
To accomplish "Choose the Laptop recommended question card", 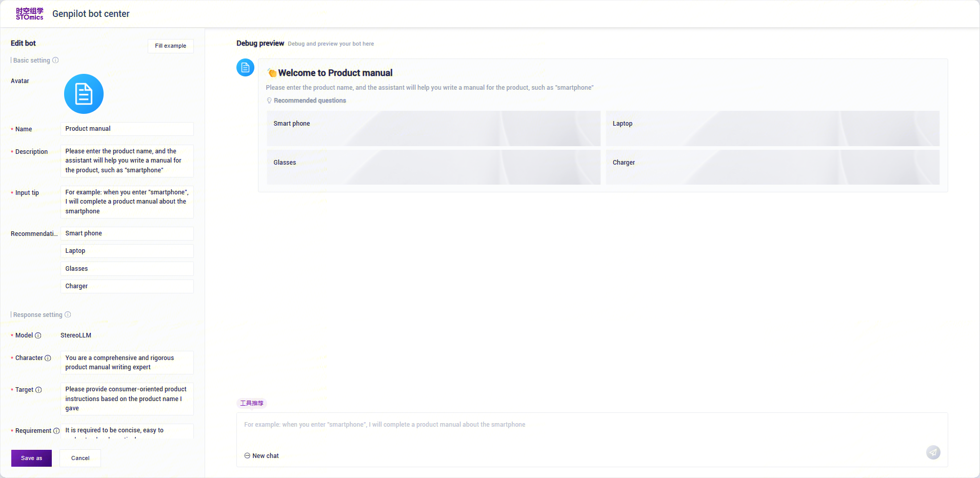I will tap(772, 128).
